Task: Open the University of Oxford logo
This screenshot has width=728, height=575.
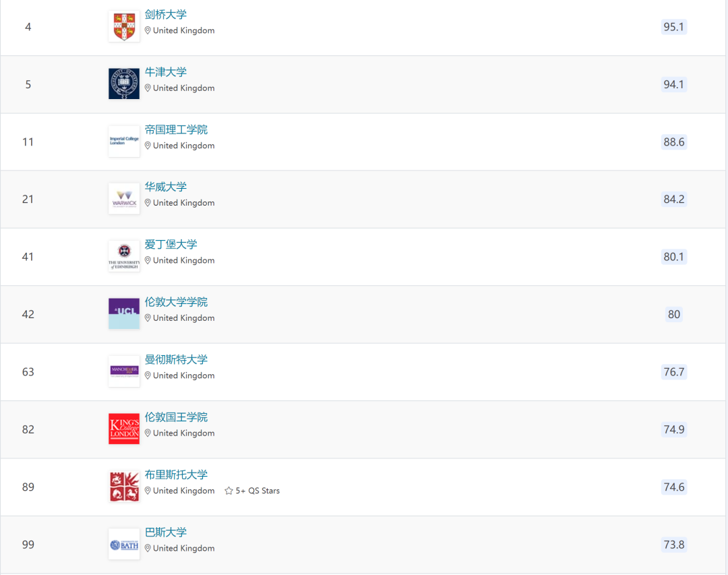Action: point(124,84)
